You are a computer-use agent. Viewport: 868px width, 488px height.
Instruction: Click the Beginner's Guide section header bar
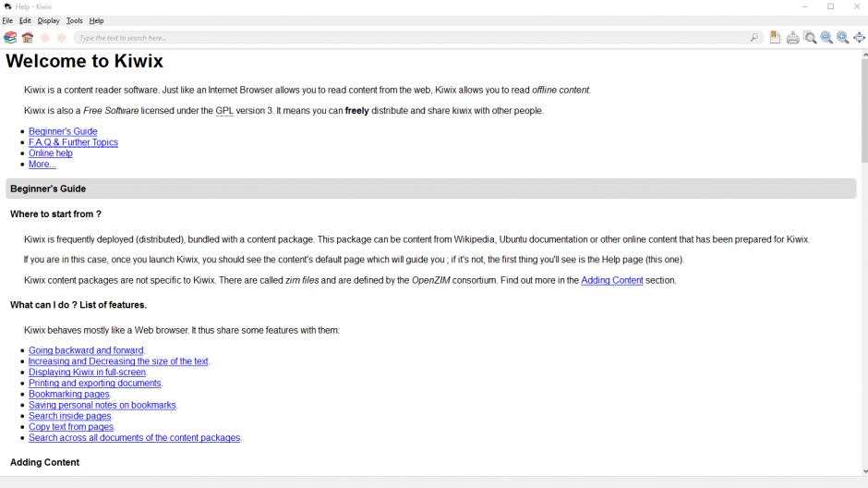pos(430,189)
